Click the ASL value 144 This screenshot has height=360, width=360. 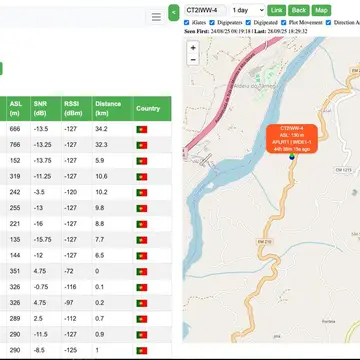[15, 255]
